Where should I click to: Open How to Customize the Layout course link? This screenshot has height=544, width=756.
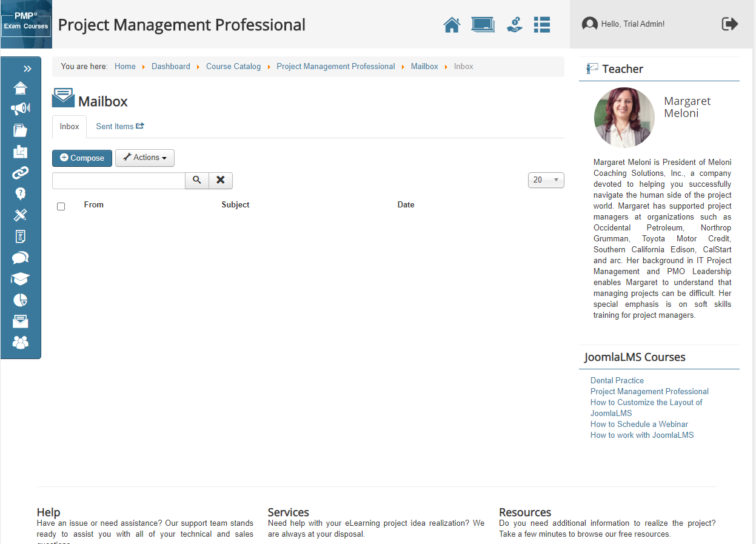pyautogui.click(x=646, y=408)
